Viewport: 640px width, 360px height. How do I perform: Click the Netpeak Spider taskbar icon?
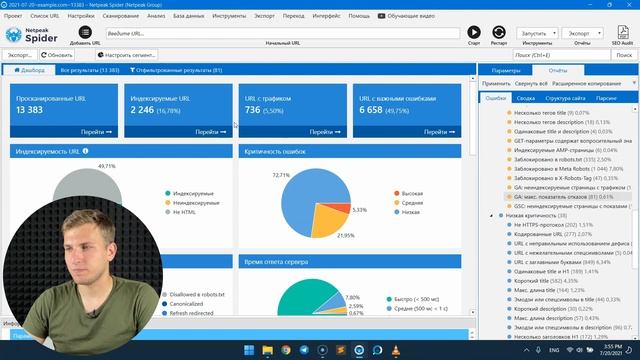coord(359,350)
